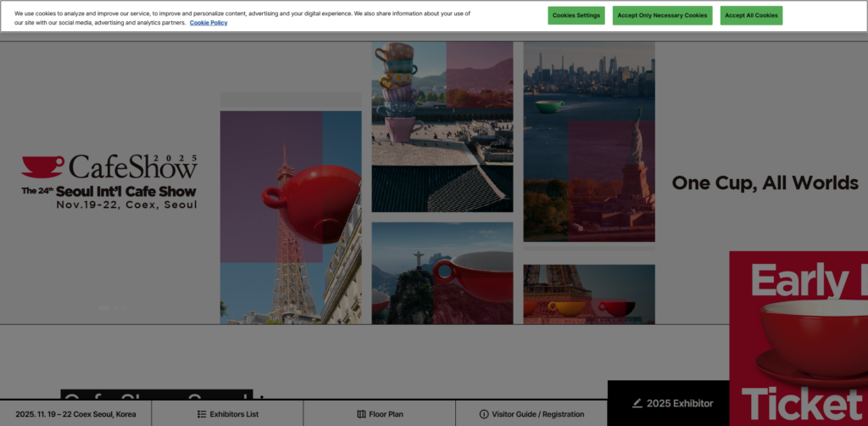Open the Exhibitors List

(227, 414)
